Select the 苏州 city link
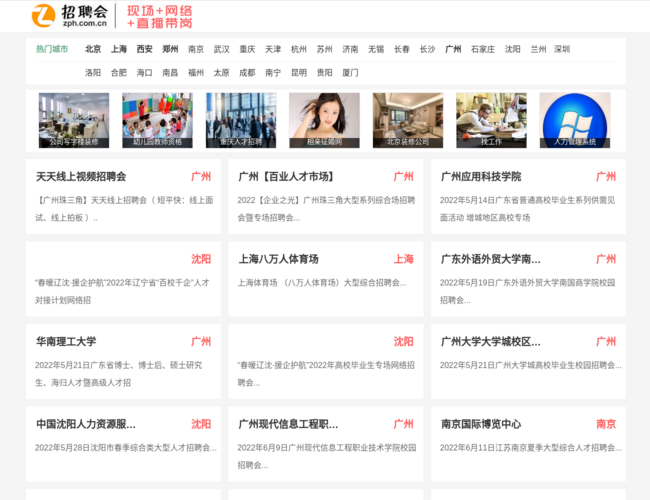The height and width of the screenshot is (500, 650). tap(324, 49)
